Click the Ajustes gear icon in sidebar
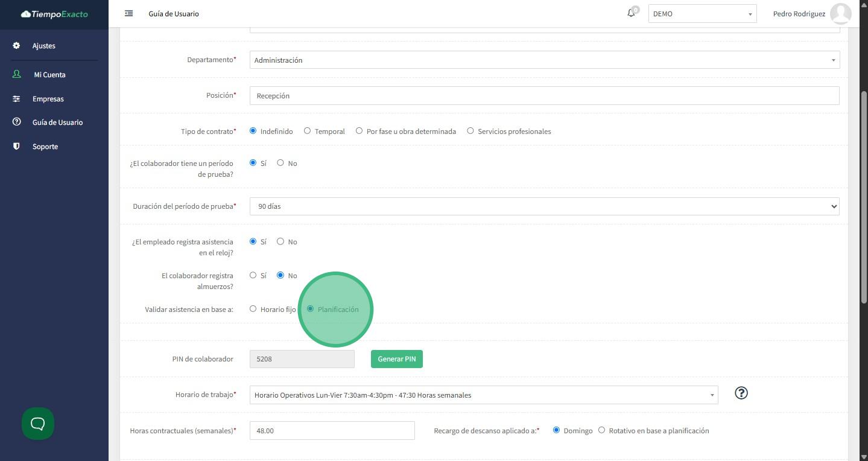The width and height of the screenshot is (868, 461). 16,46
